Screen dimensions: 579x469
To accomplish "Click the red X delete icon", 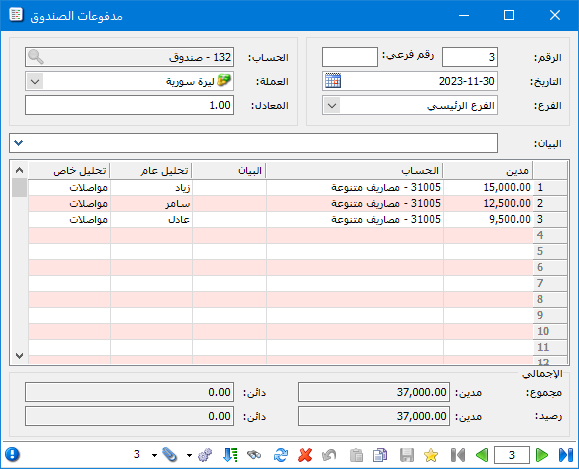I will (x=305, y=455).
